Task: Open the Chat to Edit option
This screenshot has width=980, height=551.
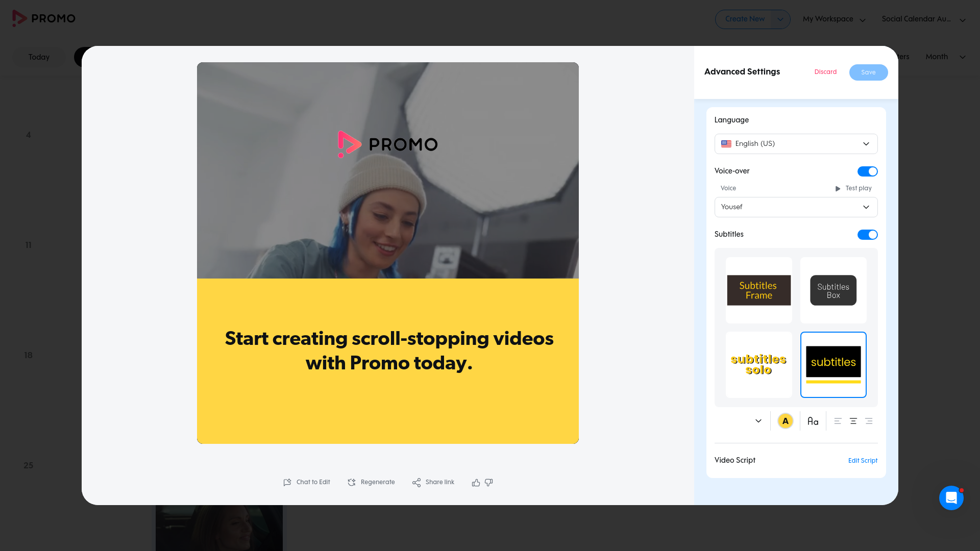Action: coord(307,482)
